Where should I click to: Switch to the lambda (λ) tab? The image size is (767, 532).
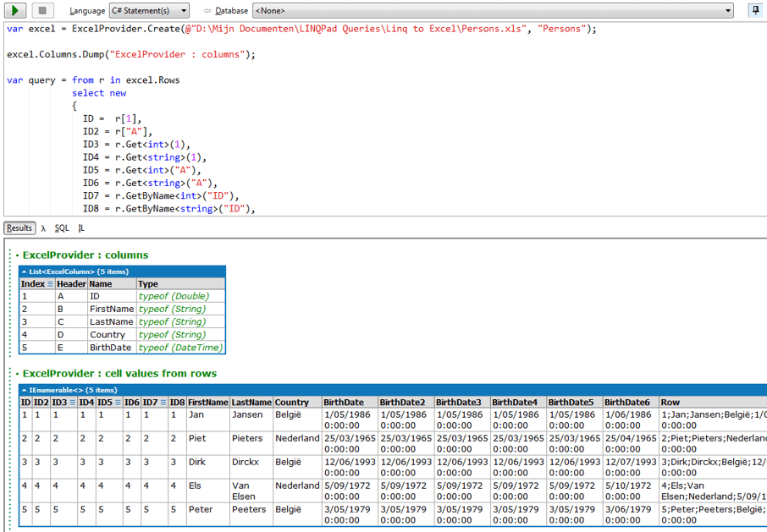tap(43, 228)
